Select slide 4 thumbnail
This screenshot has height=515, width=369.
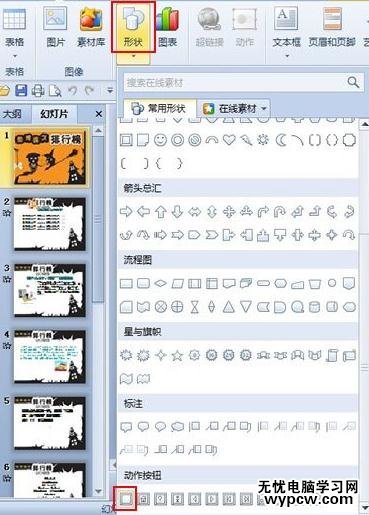click(49, 357)
